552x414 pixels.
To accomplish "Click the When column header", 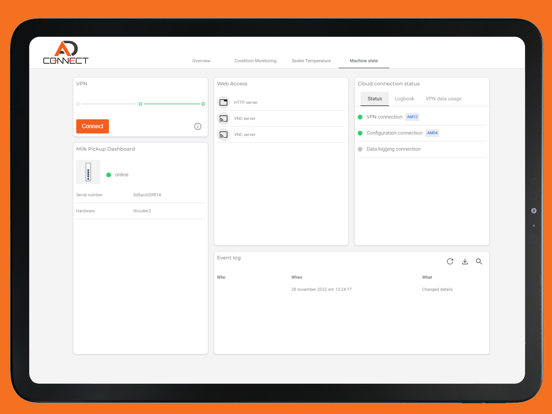I will coord(297,277).
